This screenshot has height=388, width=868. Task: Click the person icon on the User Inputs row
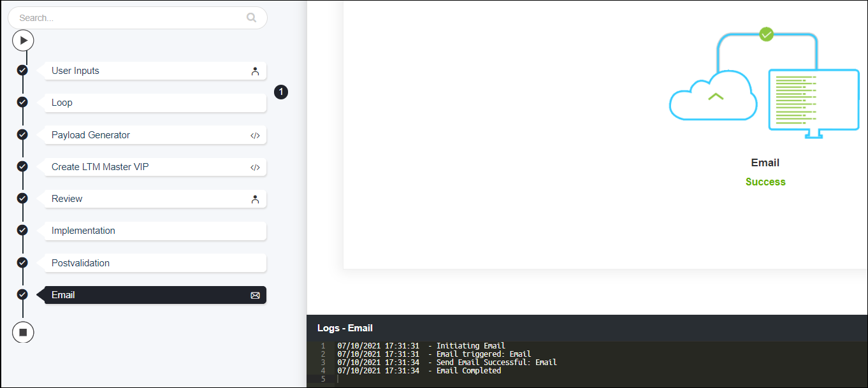(x=255, y=71)
